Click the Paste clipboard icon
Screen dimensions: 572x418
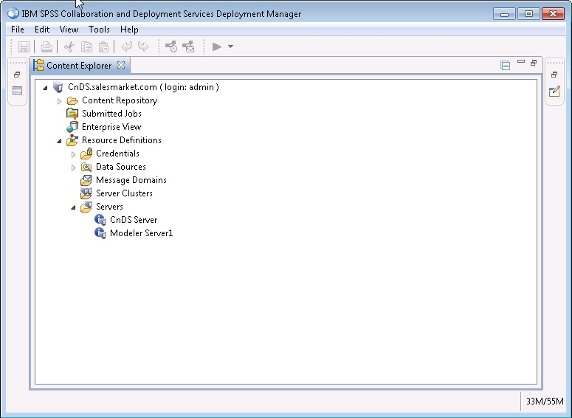coord(104,47)
